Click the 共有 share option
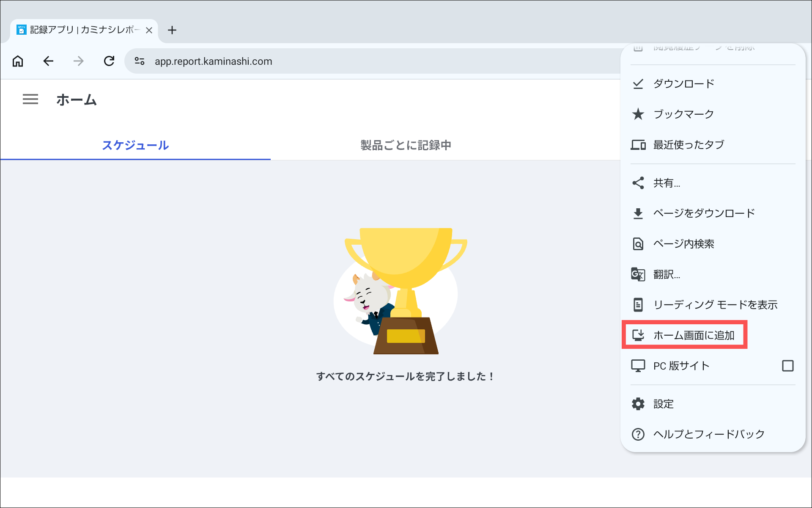Image resolution: width=812 pixels, height=508 pixels. pyautogui.click(x=667, y=183)
